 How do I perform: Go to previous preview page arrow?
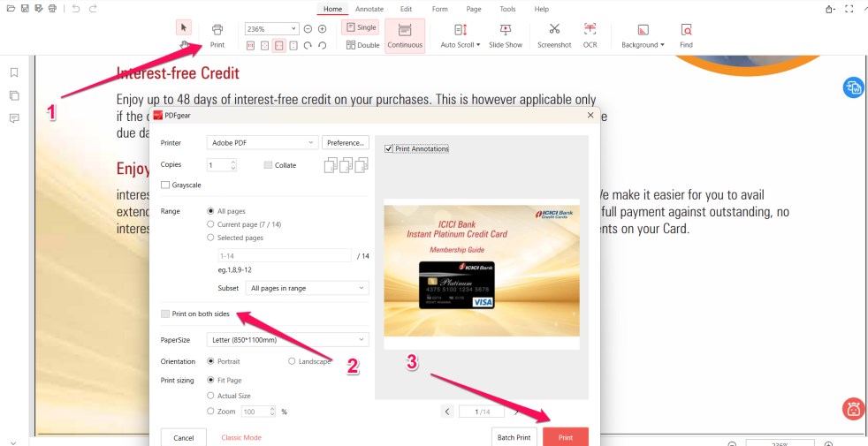(447, 412)
